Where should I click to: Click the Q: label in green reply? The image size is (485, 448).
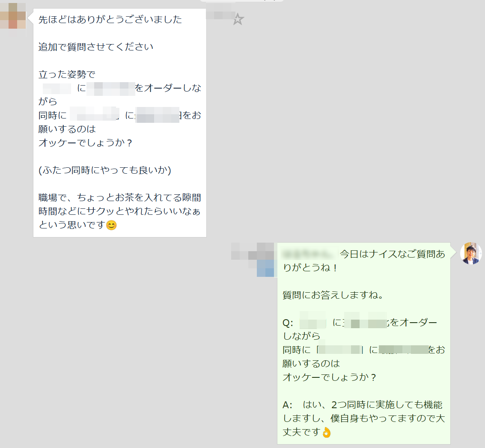[x=288, y=323]
